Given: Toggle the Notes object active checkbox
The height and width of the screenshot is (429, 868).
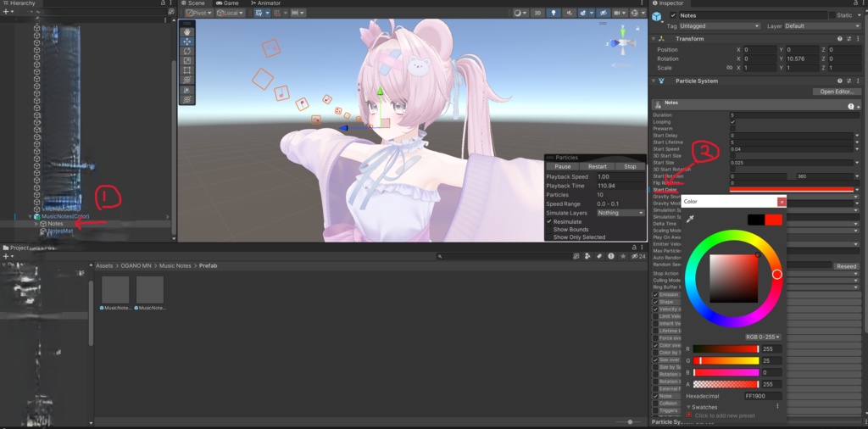Looking at the screenshot, I should pyautogui.click(x=673, y=15).
